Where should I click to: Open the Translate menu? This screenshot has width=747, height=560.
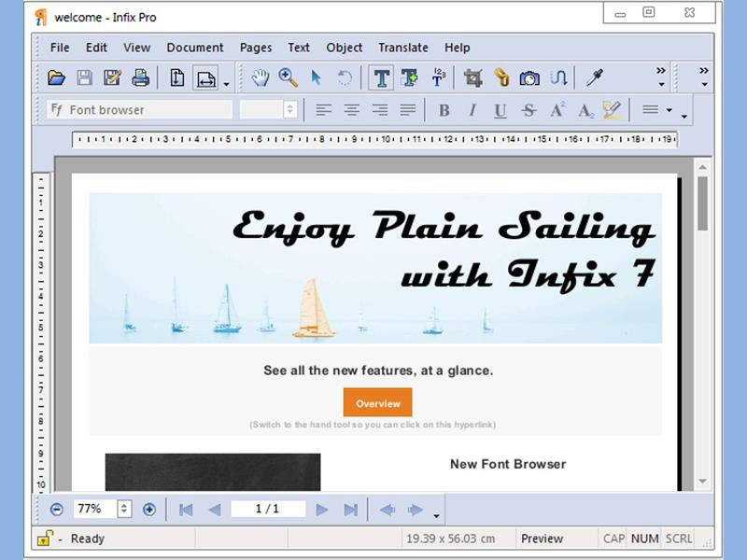point(403,48)
